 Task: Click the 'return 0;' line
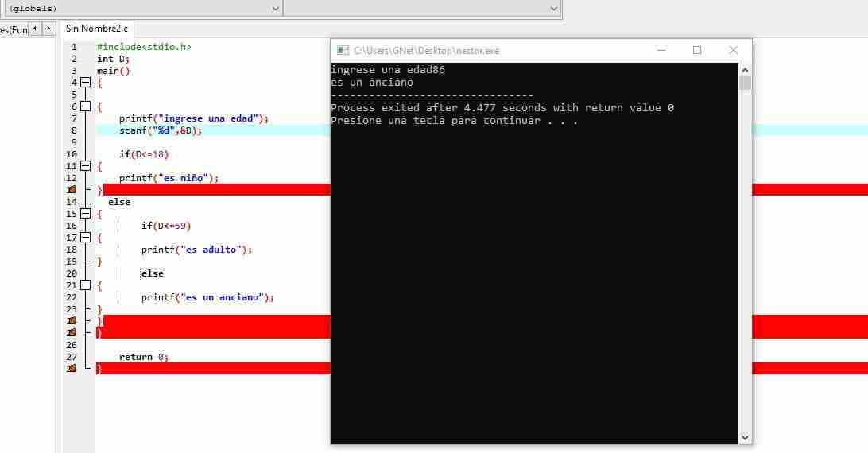[x=143, y=357]
